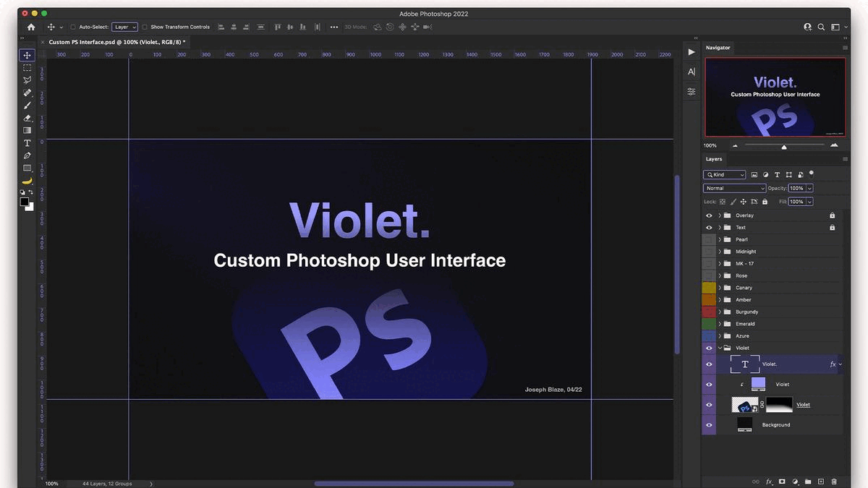Select the Pen tool
This screenshot has height=488, width=868.
pyautogui.click(x=27, y=155)
